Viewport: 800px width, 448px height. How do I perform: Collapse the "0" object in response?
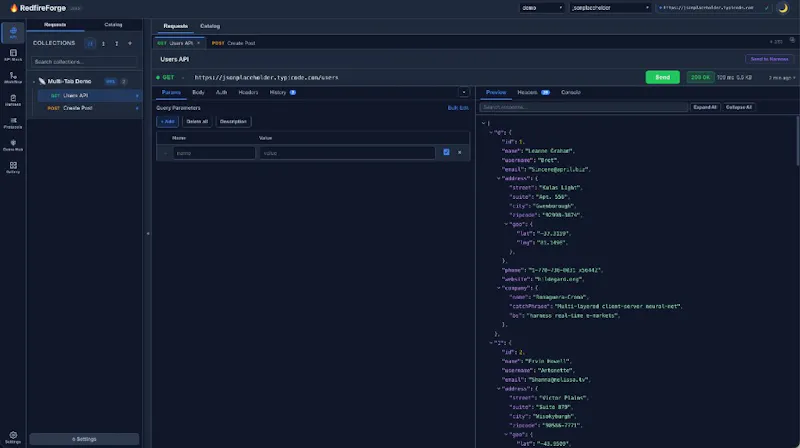pos(491,132)
